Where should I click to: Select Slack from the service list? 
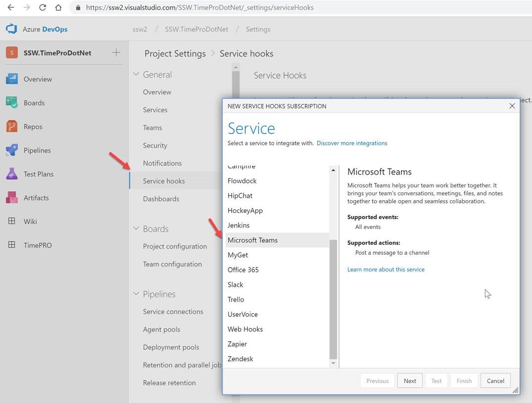[236, 285]
